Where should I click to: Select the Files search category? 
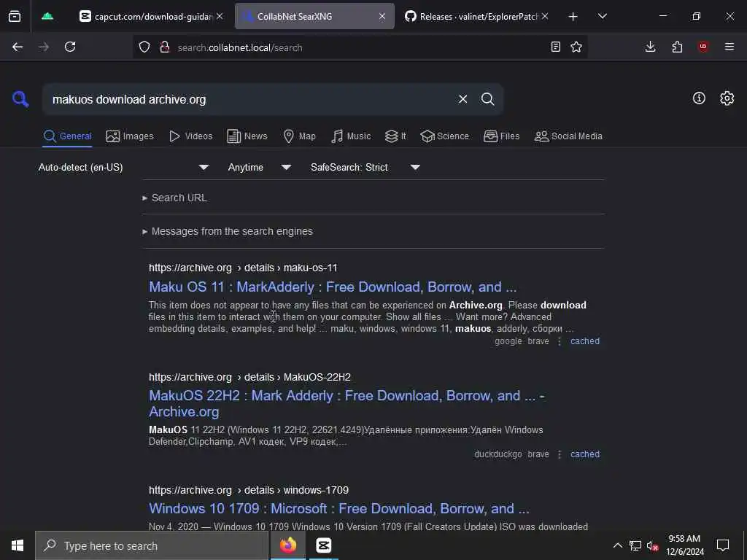tap(501, 136)
